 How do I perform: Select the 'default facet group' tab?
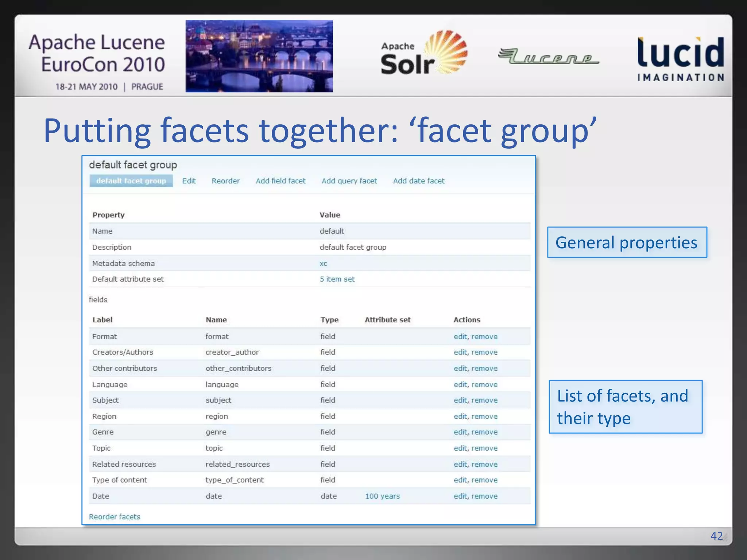[131, 181]
